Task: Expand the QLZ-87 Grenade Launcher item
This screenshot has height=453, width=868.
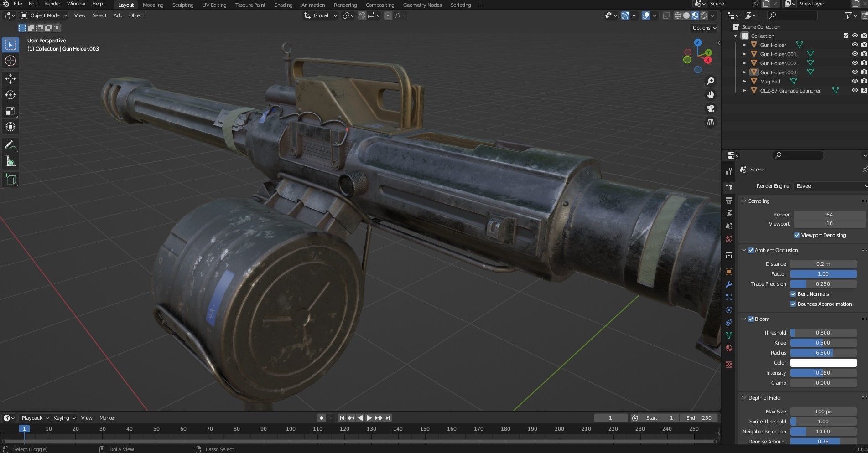Action: 745,91
